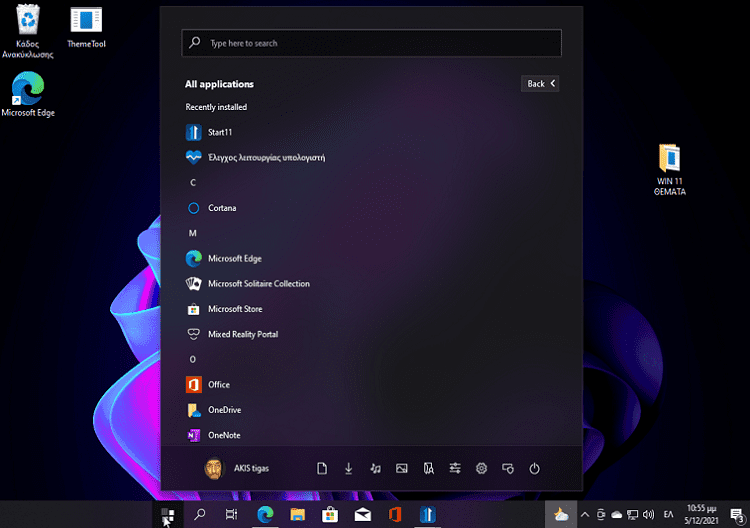Launch Microsoft Solitaire Collection
Image resolution: width=750 pixels, height=528 pixels.
tap(247, 284)
